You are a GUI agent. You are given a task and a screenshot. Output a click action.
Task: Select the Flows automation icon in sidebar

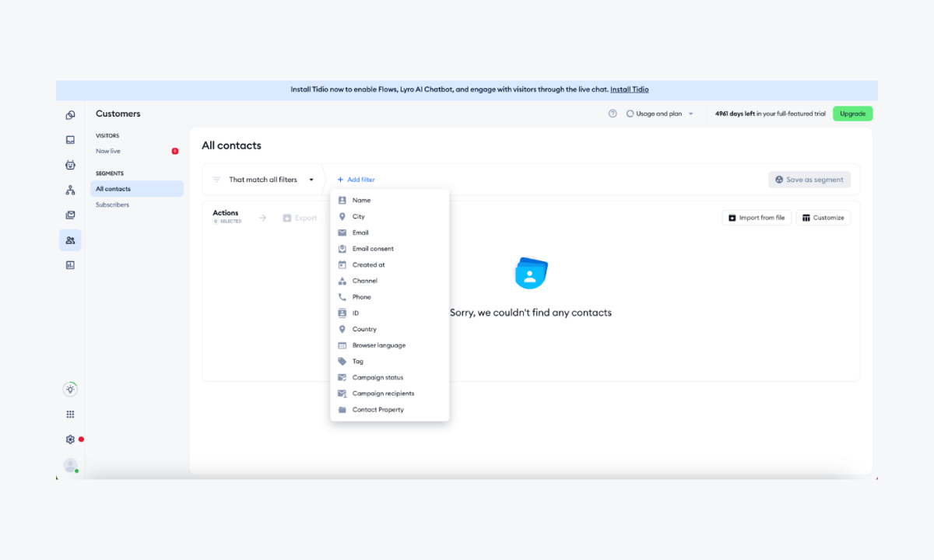click(70, 190)
